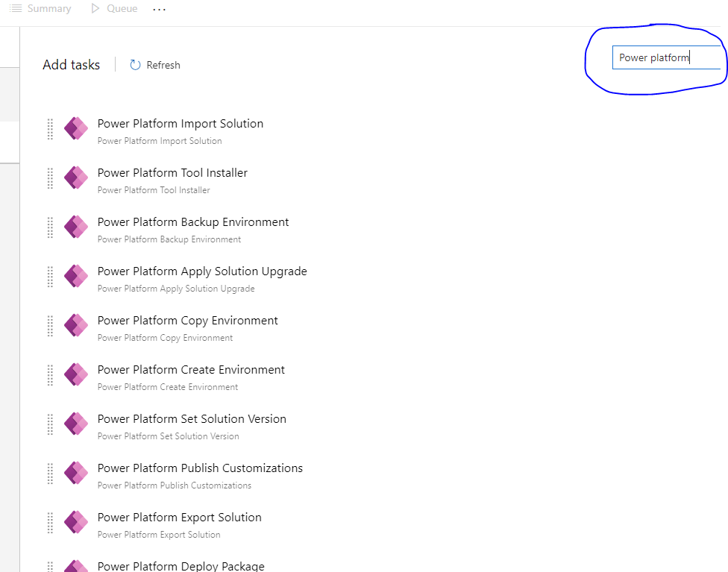Grab the drag handle of Import Solution task
Screen dimensions: 728x572
50,129
